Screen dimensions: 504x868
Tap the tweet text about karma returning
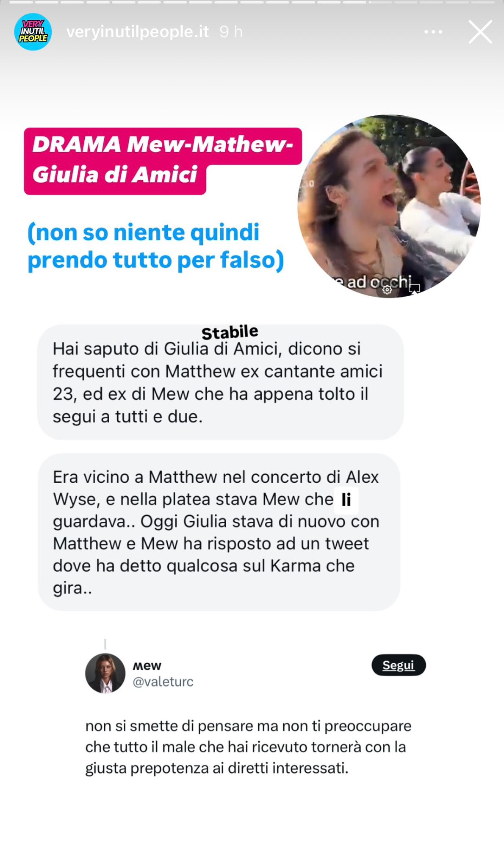click(x=248, y=747)
